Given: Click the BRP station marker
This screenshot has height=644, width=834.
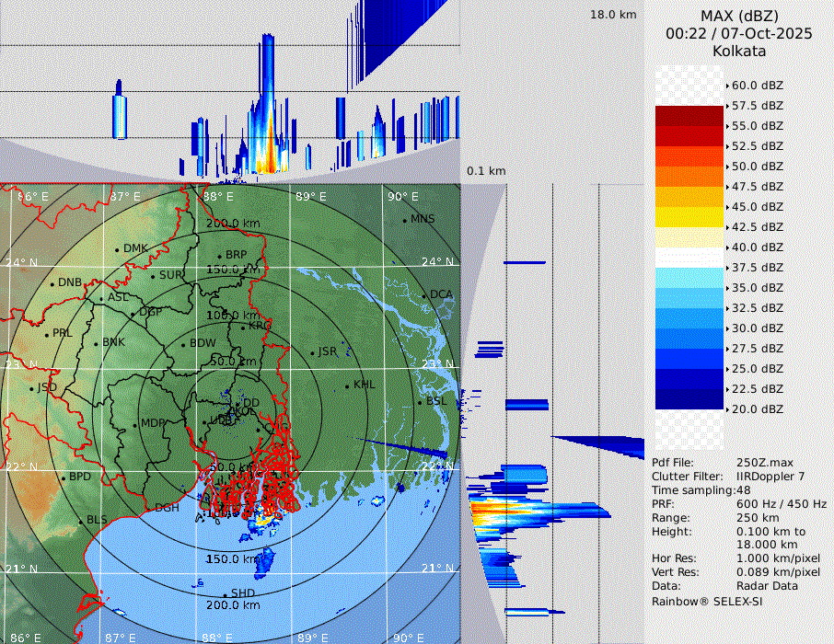Looking at the screenshot, I should pos(219,256).
